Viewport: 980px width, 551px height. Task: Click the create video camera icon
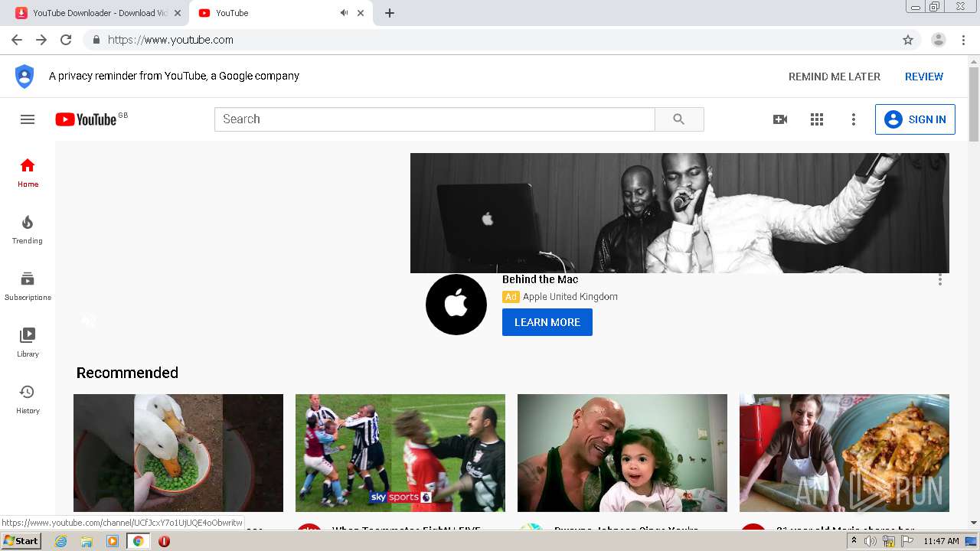tap(780, 119)
